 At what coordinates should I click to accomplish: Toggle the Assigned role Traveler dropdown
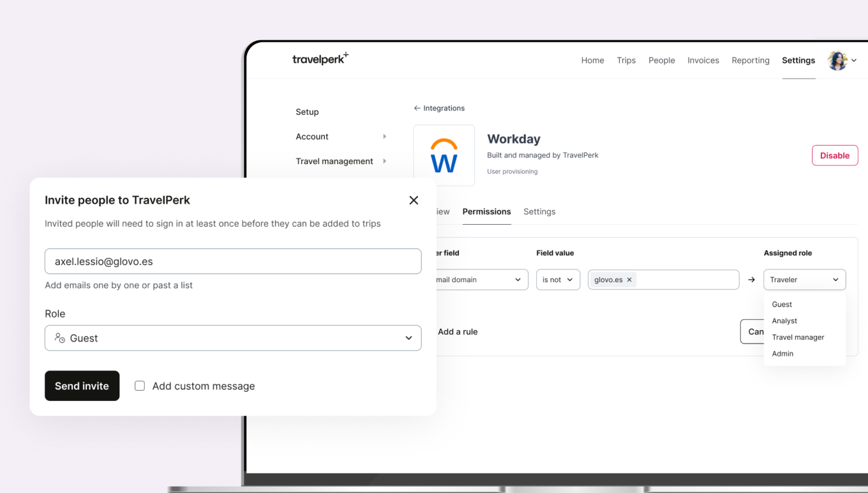point(805,280)
